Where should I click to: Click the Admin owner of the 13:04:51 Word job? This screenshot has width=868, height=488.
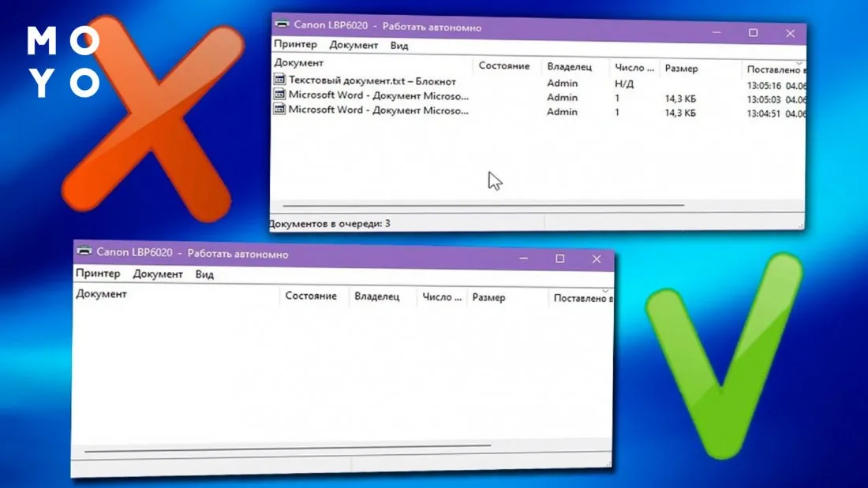coord(563,112)
